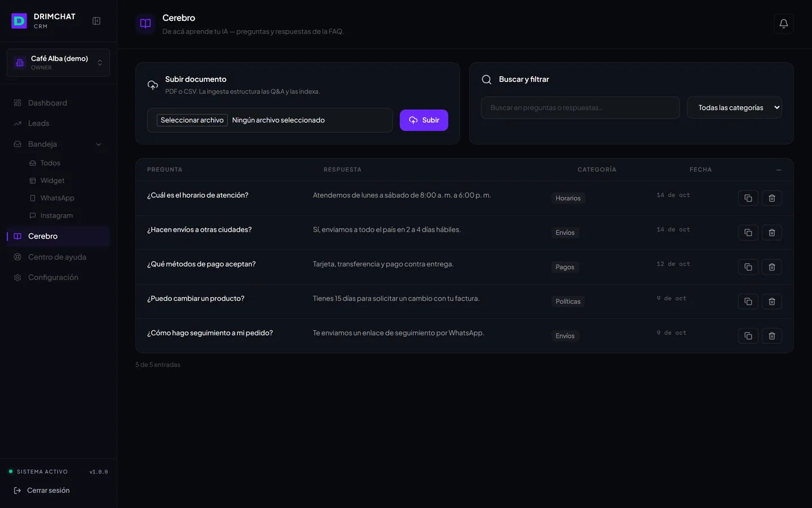Click the answer about enlace de seguimiento por WhatsApp
Screen dimensions: 812x508
pyautogui.click(x=399, y=333)
